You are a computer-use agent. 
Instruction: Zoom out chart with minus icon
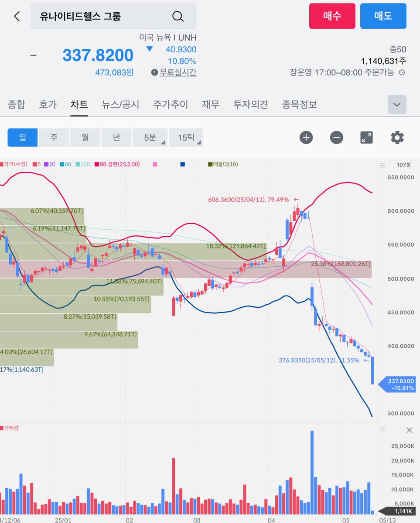336,138
